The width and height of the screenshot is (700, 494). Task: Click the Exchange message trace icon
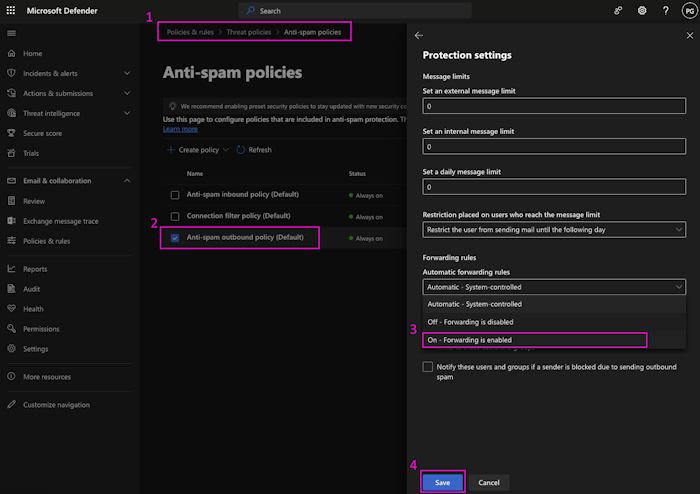click(12, 221)
